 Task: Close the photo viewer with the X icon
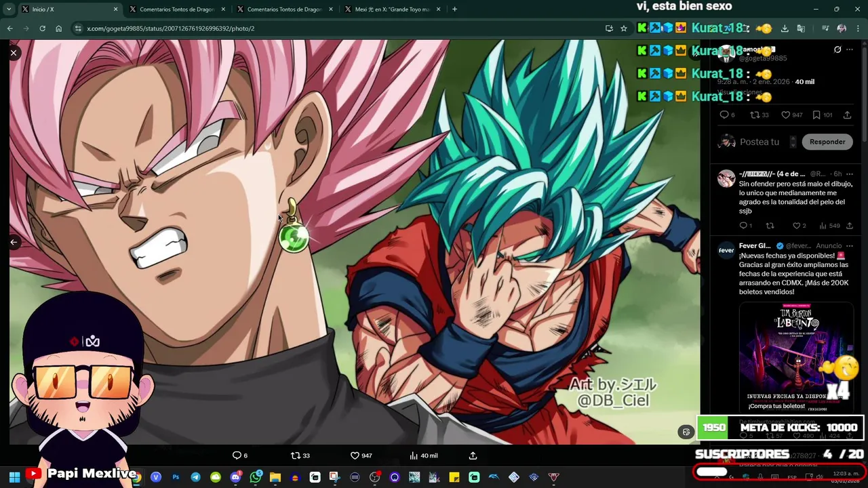click(x=14, y=52)
